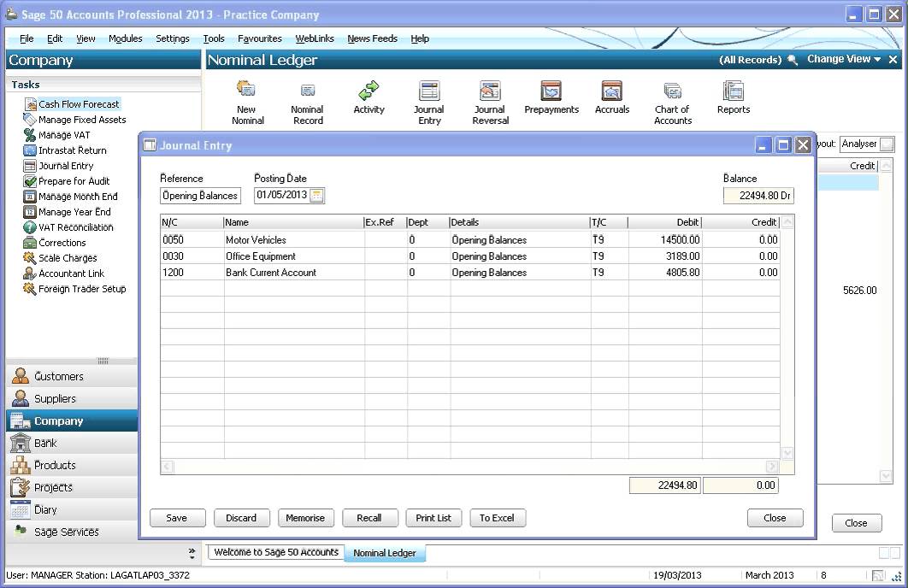Click the Recall button
Image resolution: width=908 pixels, height=588 pixels.
[x=369, y=518]
